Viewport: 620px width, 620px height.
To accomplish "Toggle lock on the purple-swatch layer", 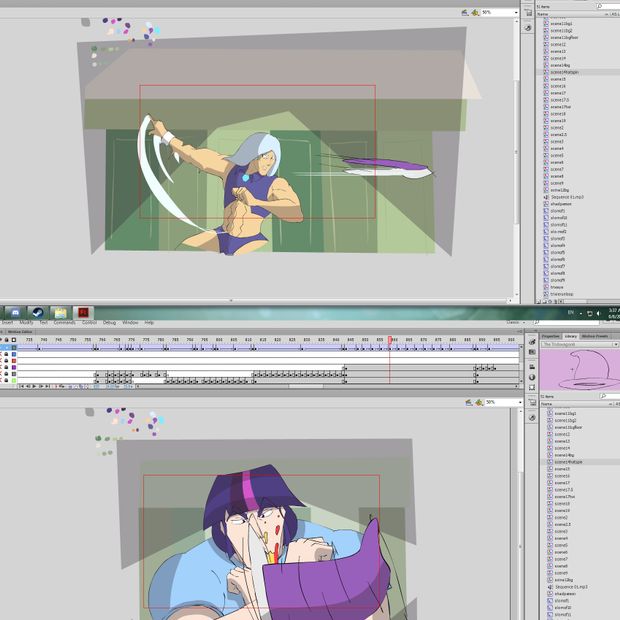I will click(x=7, y=367).
